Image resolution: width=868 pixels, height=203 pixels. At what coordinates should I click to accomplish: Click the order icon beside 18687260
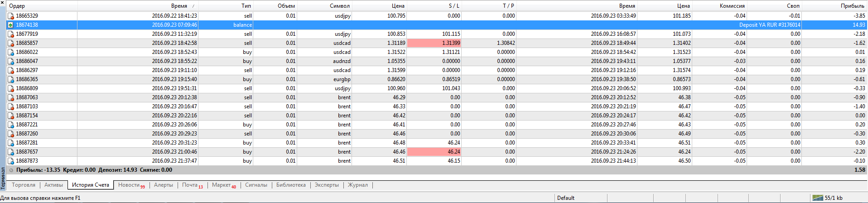tap(10, 134)
